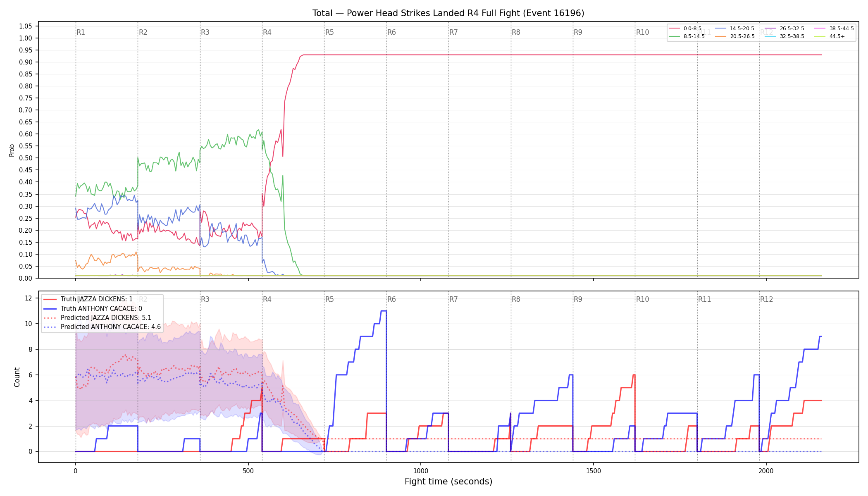Click the R9 round marker in probability chart
Viewport: 868px width, 496px height.
coord(578,32)
